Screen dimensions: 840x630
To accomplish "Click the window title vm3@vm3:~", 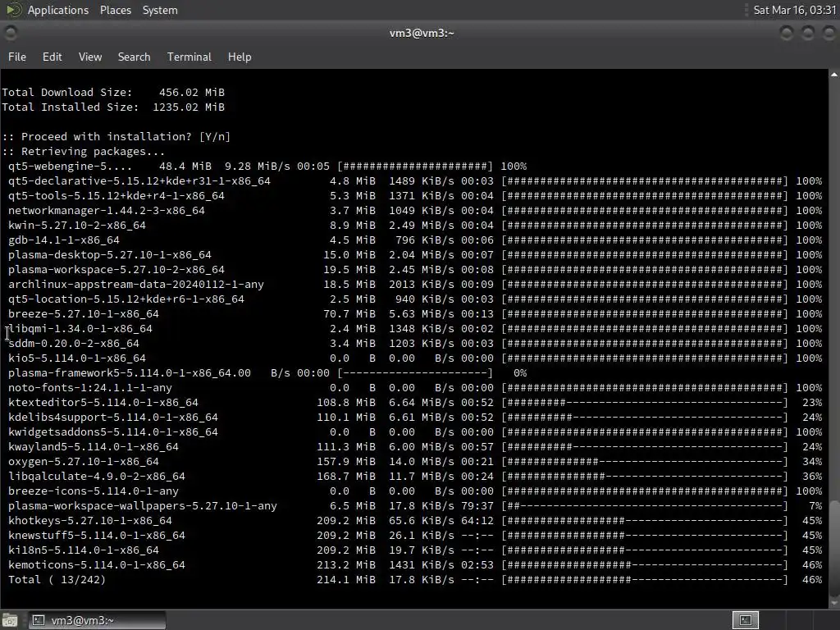I will click(422, 33).
